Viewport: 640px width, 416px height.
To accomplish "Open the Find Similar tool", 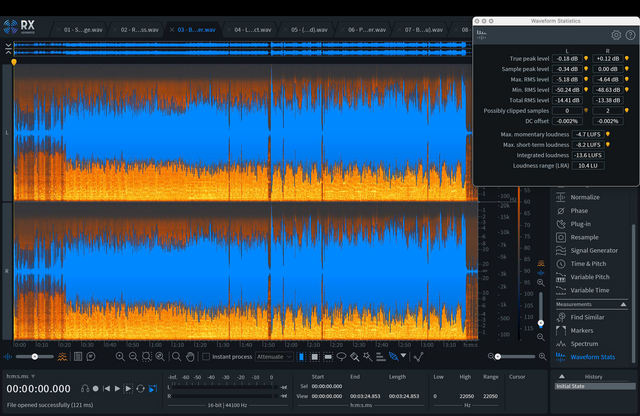I will pos(589,316).
